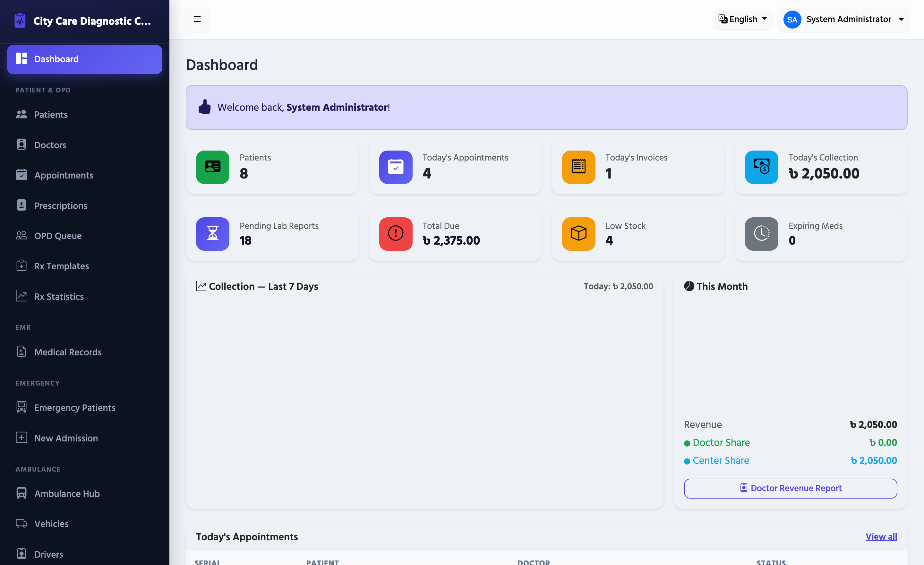The height and width of the screenshot is (565, 924).
Task: Click the Expiring Meds count 0
Action: pos(791,240)
